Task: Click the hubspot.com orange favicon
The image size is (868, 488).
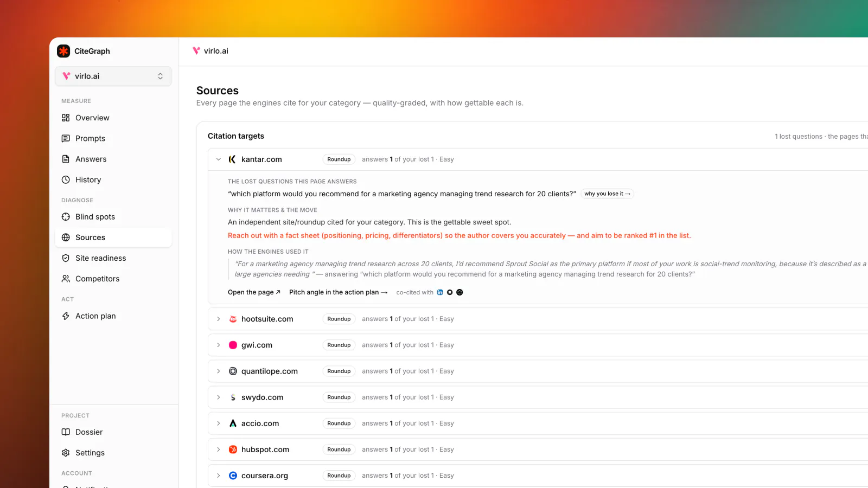Action: tap(233, 450)
